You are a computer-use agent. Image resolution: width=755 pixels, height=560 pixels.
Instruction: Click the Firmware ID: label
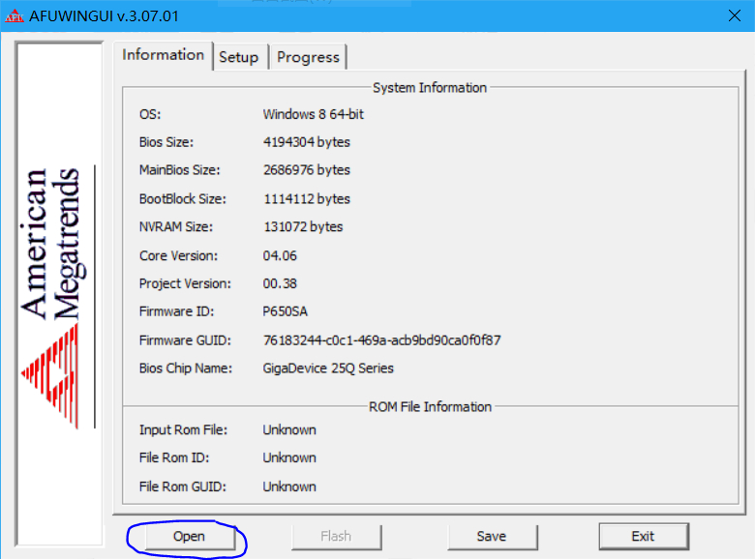177,311
